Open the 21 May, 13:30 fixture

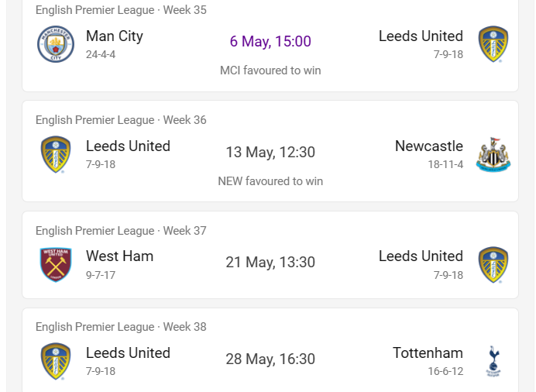coord(270,262)
